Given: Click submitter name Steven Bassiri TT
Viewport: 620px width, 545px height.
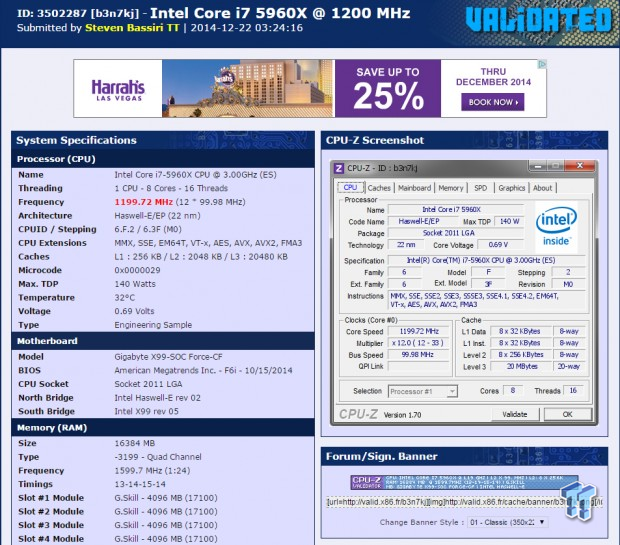Looking at the screenshot, I should (x=132, y=28).
